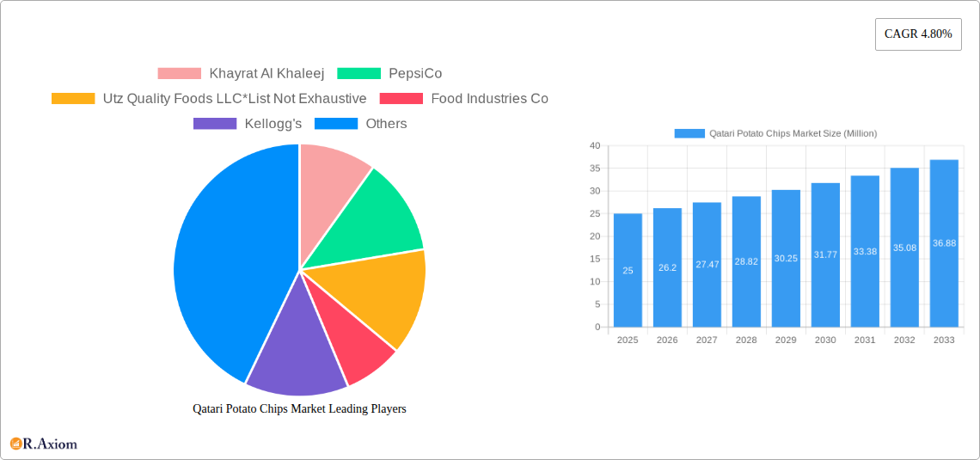Toggle the Khayrat Al Khaleej legend label
Screen dimensions: 980x460
(x=266, y=74)
